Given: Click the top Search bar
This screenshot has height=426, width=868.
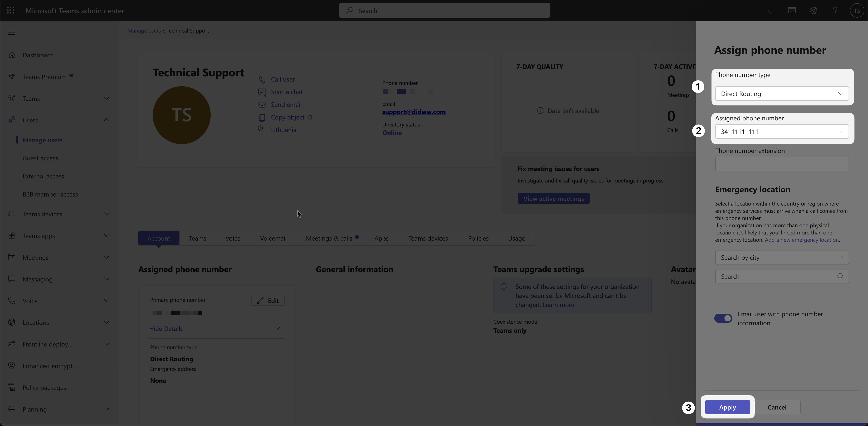Looking at the screenshot, I should pyautogui.click(x=444, y=10).
